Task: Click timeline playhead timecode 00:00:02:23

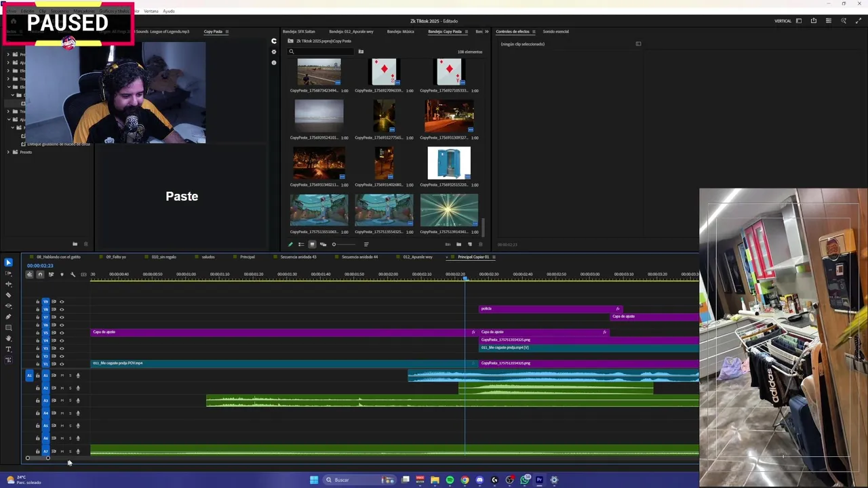Action: tap(40, 266)
